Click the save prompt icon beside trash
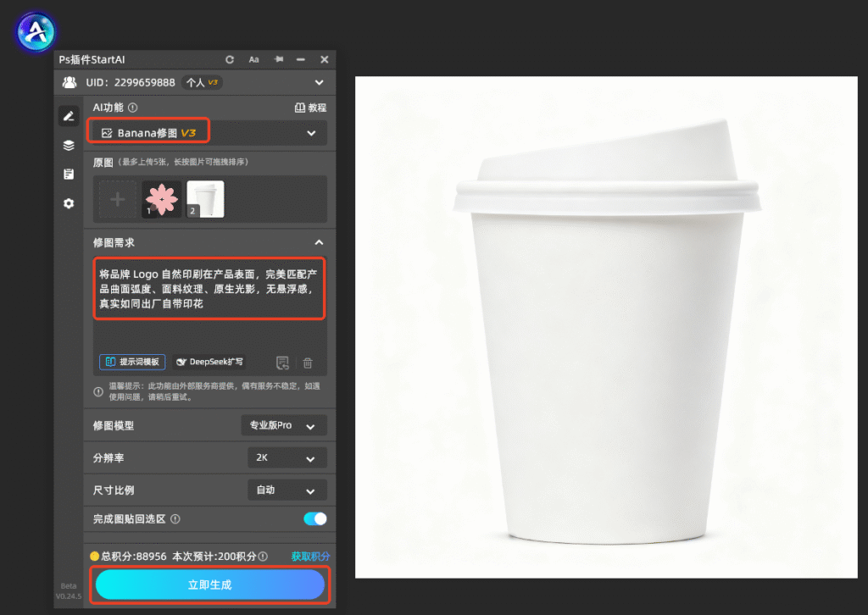This screenshot has height=615, width=868. 282,363
